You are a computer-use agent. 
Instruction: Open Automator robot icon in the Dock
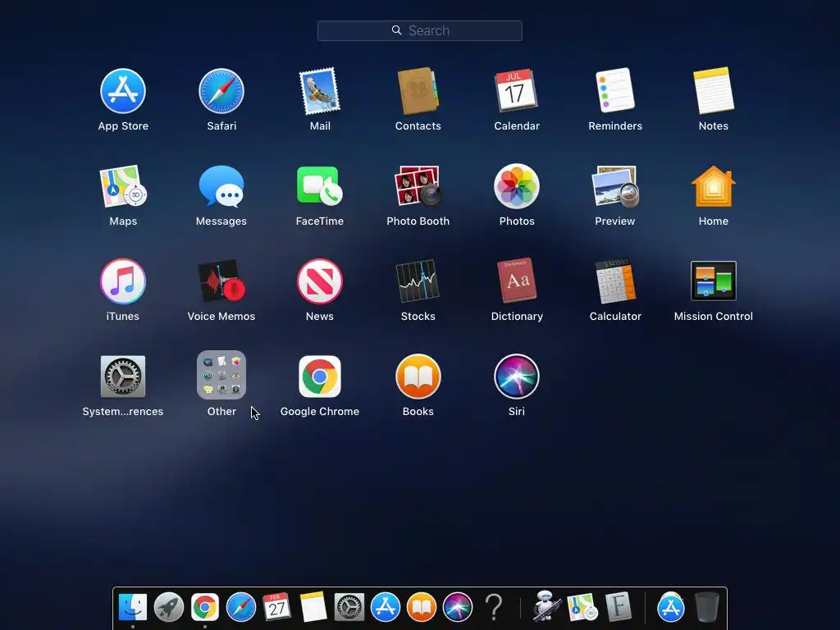click(546, 606)
